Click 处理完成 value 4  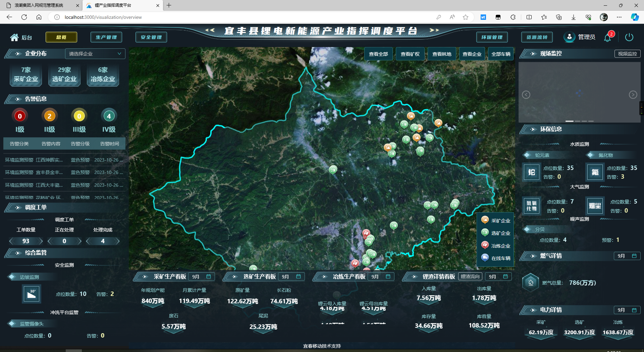pyautogui.click(x=103, y=241)
